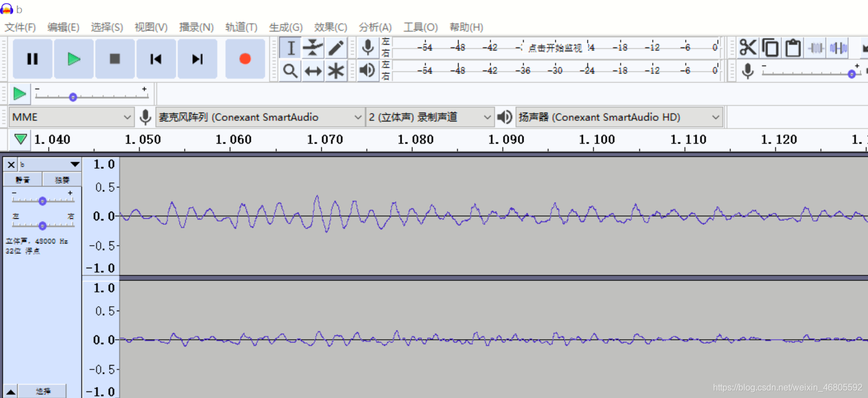Click the track 选择 button
Screen dimensions: 868x398
[43, 391]
